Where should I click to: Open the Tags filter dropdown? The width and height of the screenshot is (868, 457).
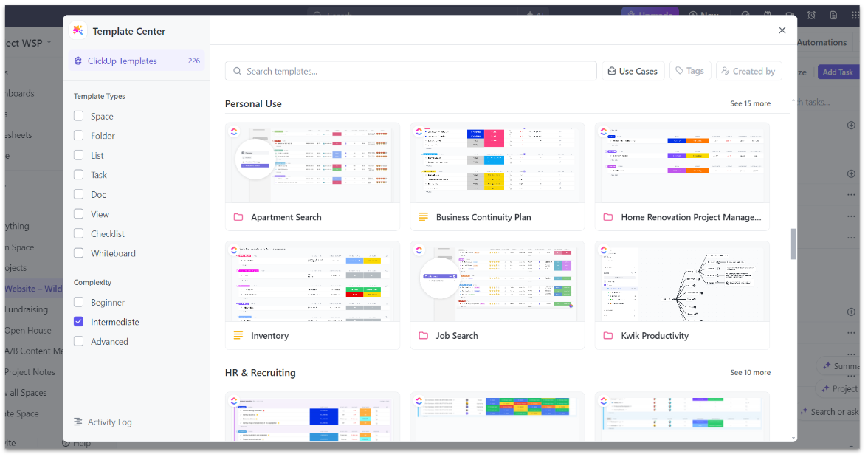coord(689,71)
